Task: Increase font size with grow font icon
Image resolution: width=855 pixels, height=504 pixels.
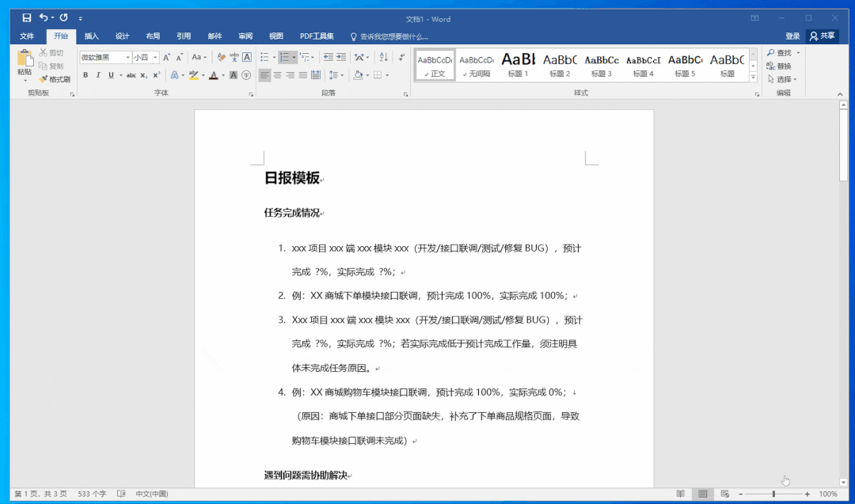Action: (166, 57)
